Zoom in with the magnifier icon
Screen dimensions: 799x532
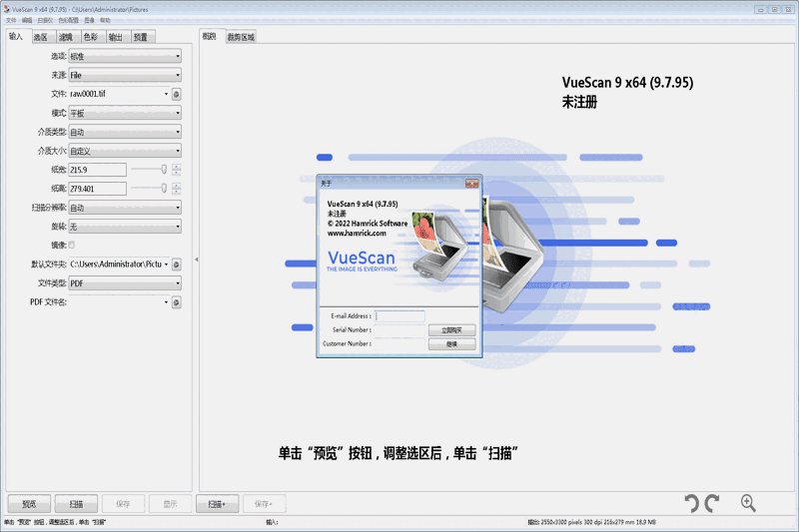[x=748, y=503]
